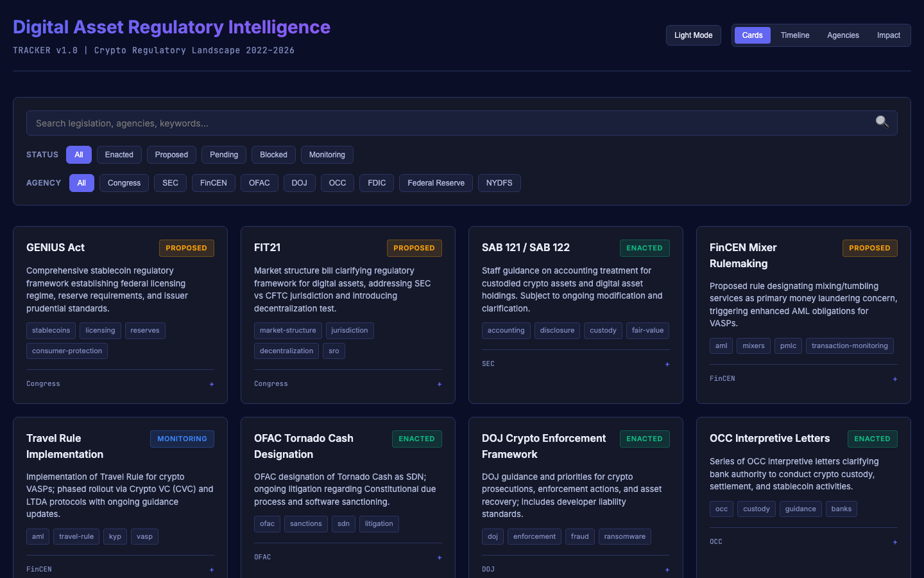Expand the OFAC Tornado Cash Designation card
The width and height of the screenshot is (924, 578).
440,557
